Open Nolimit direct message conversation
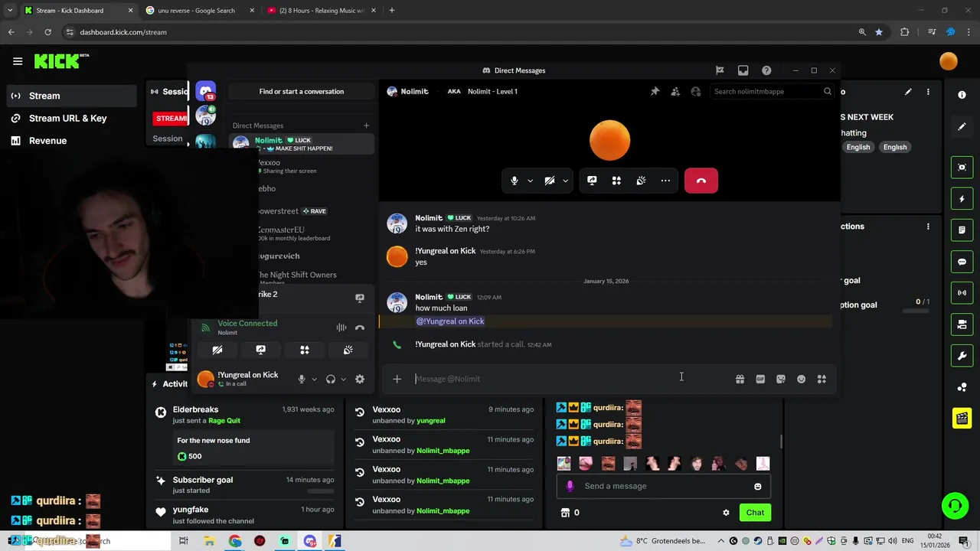 301,144
